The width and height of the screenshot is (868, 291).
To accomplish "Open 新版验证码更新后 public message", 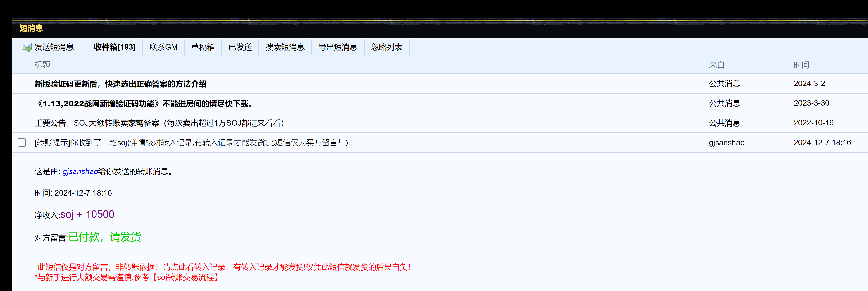I will pyautogui.click(x=120, y=84).
